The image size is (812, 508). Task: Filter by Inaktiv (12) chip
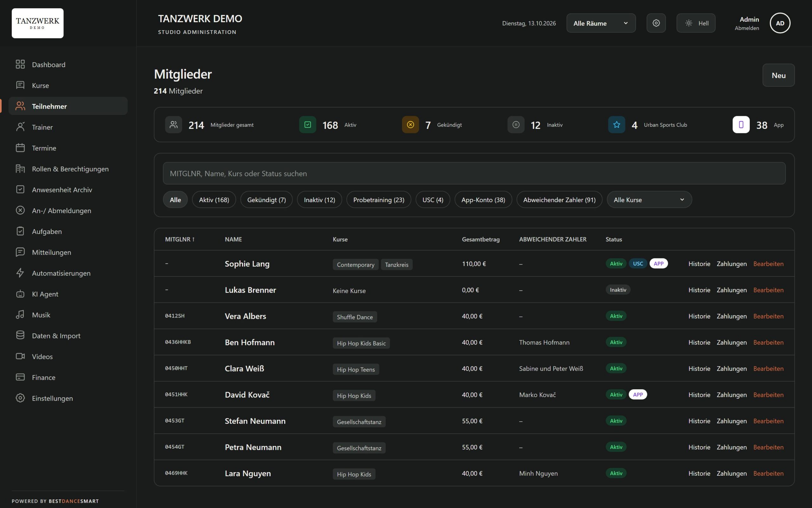(x=319, y=200)
